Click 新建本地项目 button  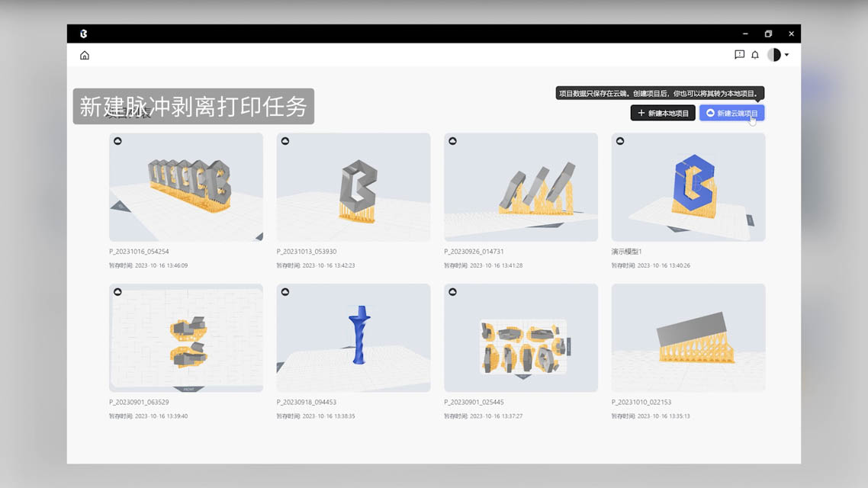click(x=663, y=113)
